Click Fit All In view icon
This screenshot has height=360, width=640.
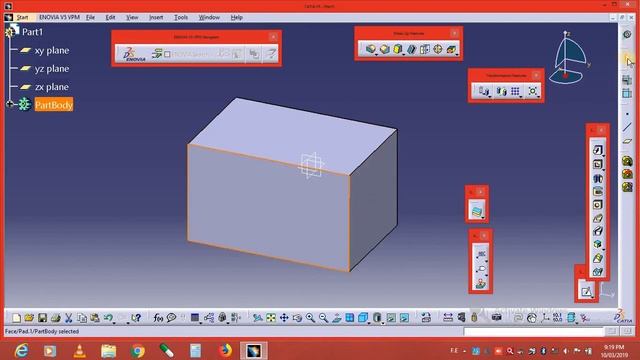271,318
